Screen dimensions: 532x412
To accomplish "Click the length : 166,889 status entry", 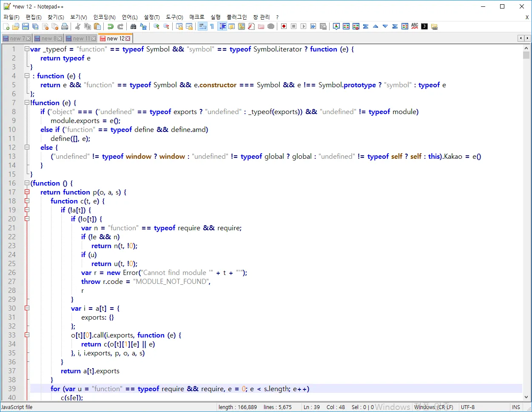I will [x=238, y=407].
